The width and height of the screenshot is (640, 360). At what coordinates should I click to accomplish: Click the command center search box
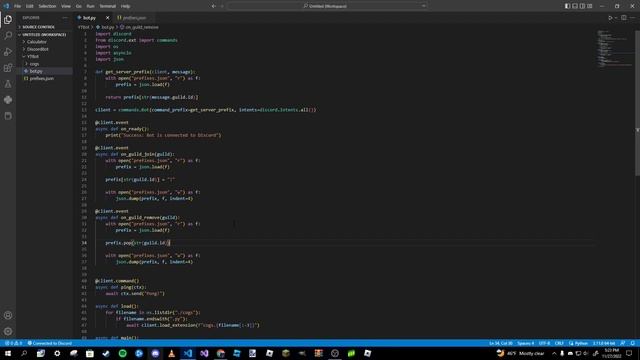point(327,6)
